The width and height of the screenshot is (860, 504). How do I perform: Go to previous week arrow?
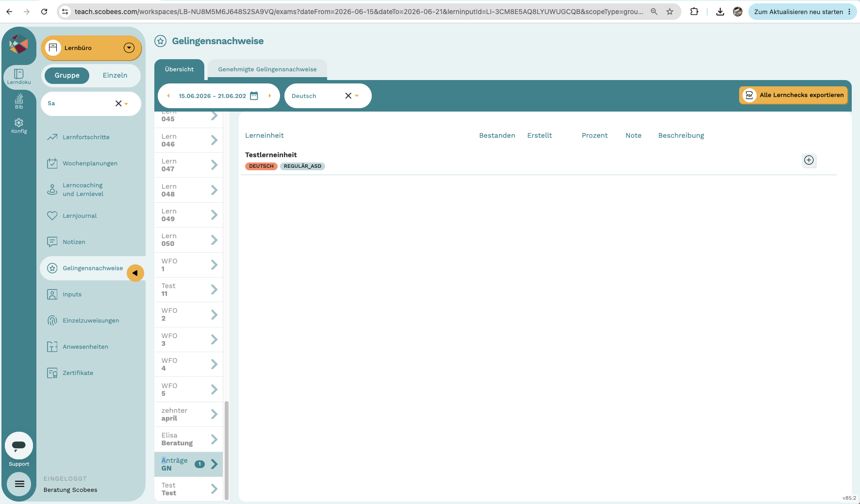pyautogui.click(x=168, y=96)
